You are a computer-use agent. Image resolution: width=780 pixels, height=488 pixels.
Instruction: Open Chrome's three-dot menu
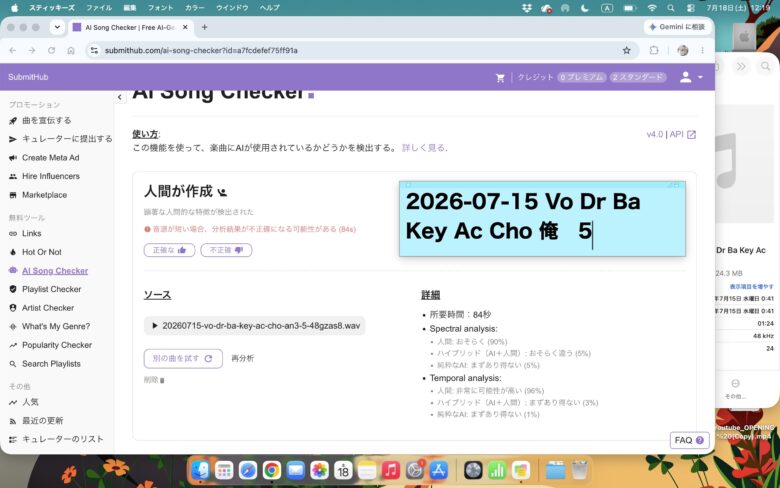point(702,50)
